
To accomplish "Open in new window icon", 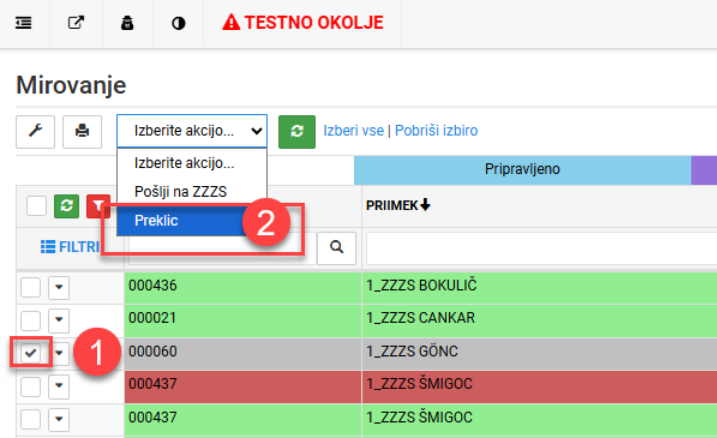I will click(x=76, y=23).
